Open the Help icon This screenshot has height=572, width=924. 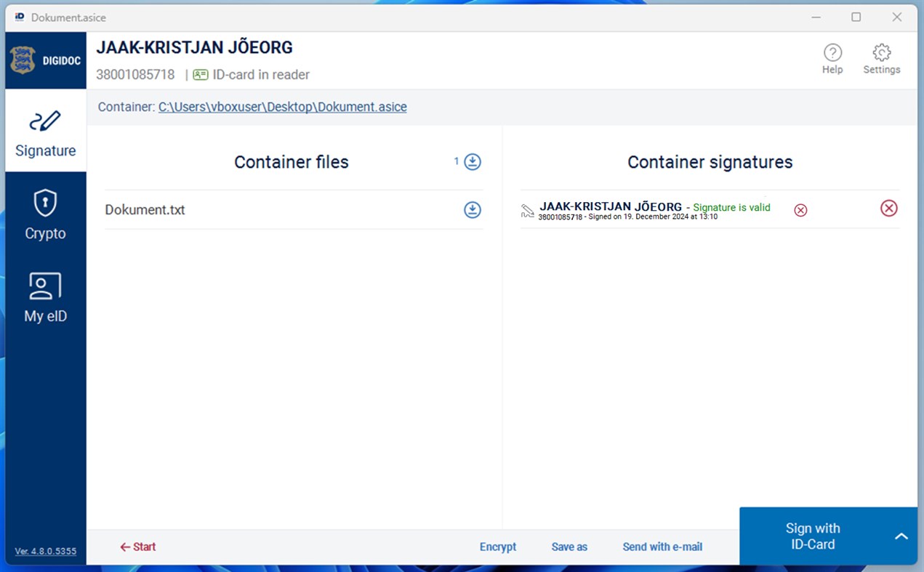pyautogui.click(x=832, y=59)
